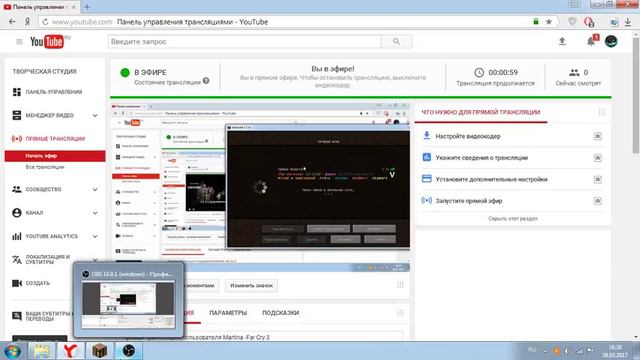
Task: Click the RU language indicator in tray
Action: pyautogui.click(x=532, y=350)
